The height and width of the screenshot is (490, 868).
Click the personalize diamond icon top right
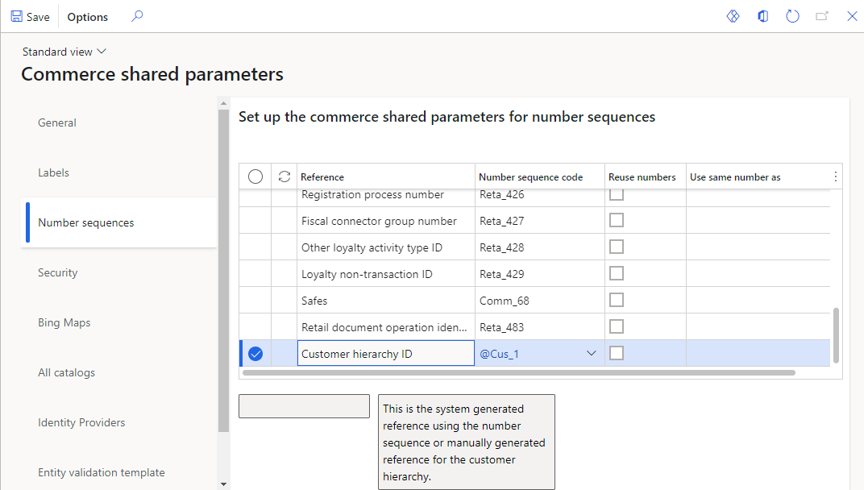click(x=733, y=15)
